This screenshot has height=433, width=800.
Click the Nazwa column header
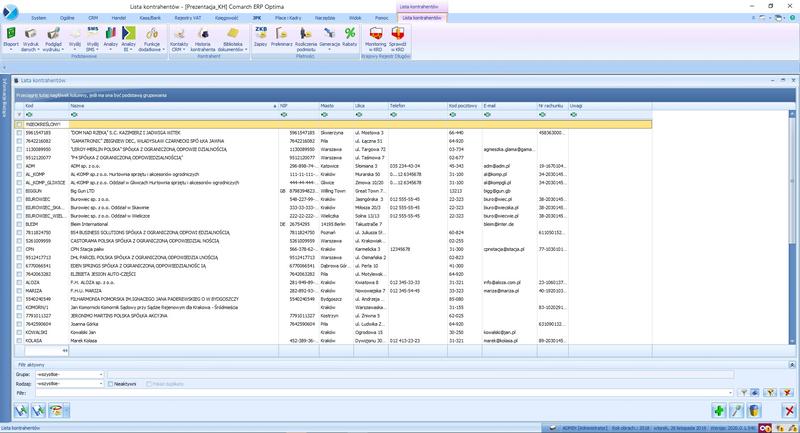77,103
